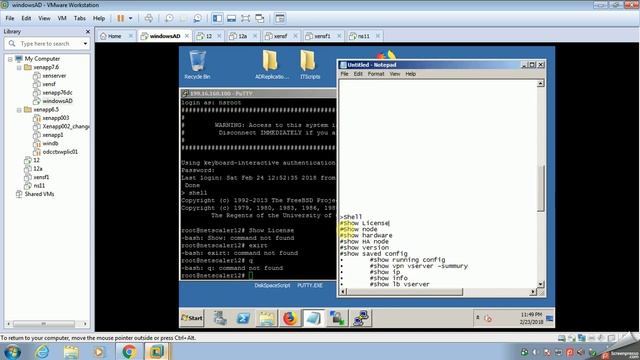Click the host Windows Start orb
640x360 pixels.
[x=12, y=352]
